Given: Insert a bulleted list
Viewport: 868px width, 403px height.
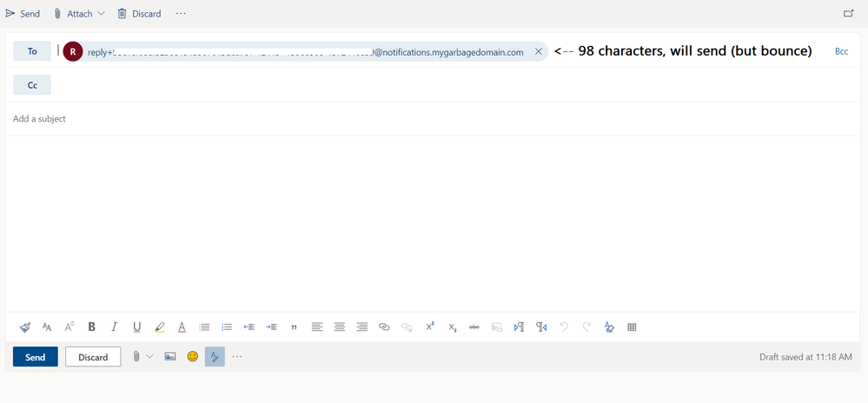Looking at the screenshot, I should pos(204,327).
